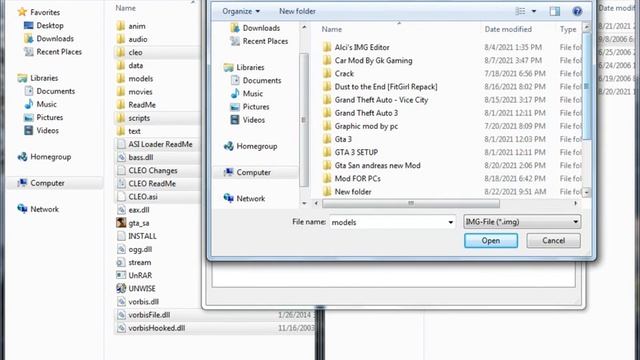Click the File name input field
This screenshot has height=360, width=640.
click(x=388, y=222)
